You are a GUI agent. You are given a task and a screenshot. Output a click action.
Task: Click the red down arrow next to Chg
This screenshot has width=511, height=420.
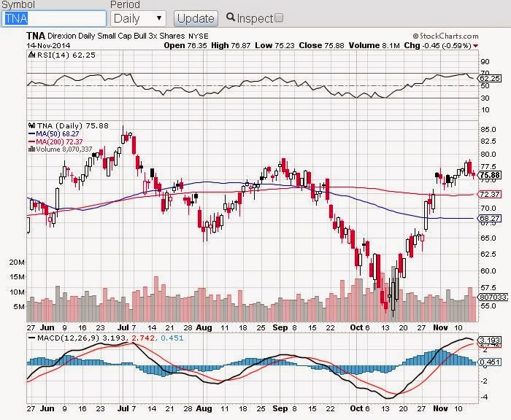[x=475, y=46]
